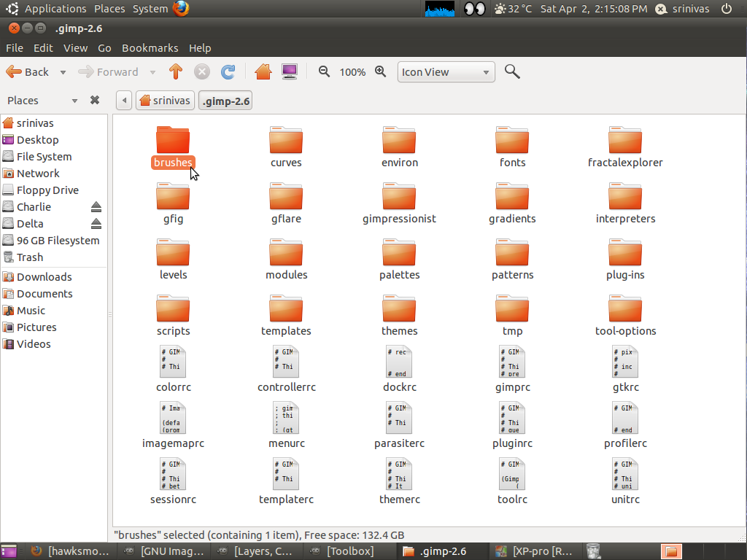The image size is (747, 560).
Task: Switch to the XP-pro taskbar window
Action: (x=536, y=551)
